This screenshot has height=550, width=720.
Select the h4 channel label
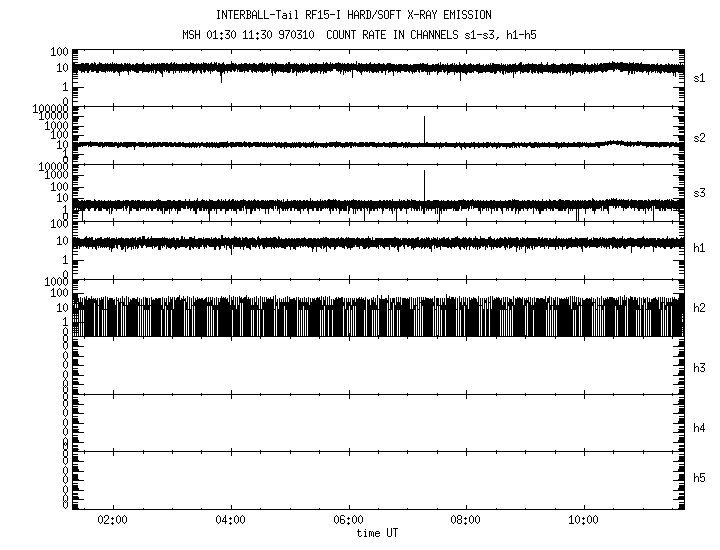699,427
